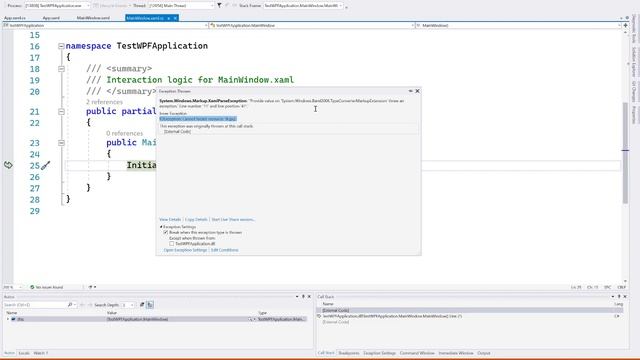Collapse the Exception Settings section
The height and width of the screenshot is (360, 640).
(x=161, y=227)
